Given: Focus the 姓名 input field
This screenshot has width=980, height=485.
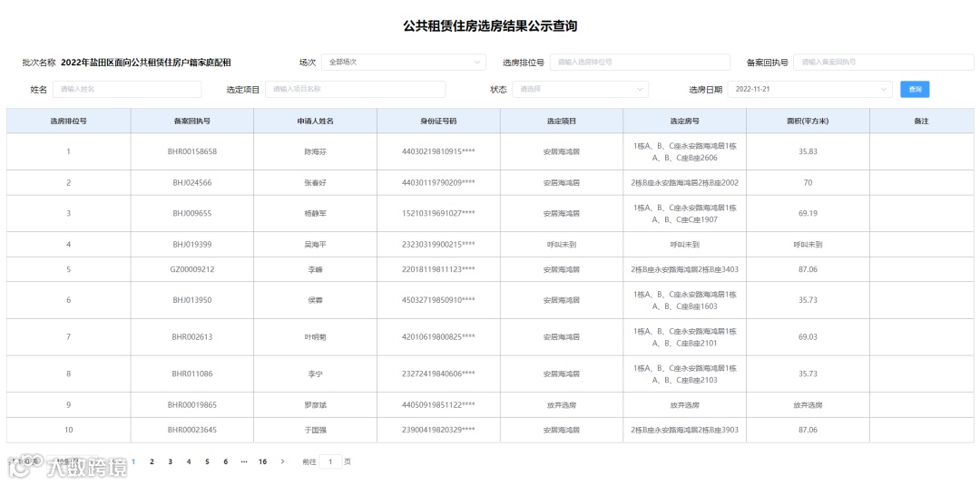Looking at the screenshot, I should [x=127, y=89].
